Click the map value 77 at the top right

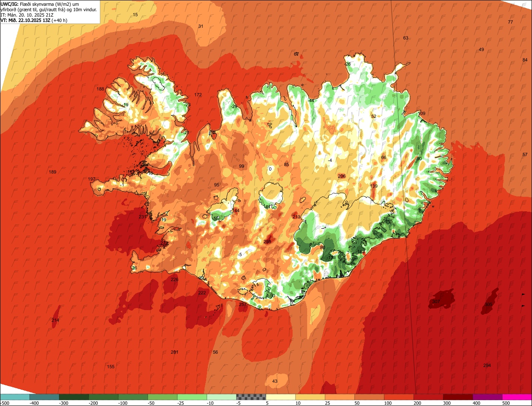click(x=511, y=22)
